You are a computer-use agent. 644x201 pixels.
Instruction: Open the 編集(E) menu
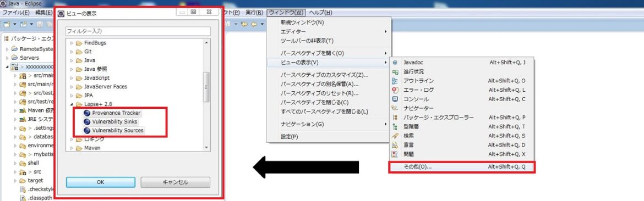[x=44, y=12]
